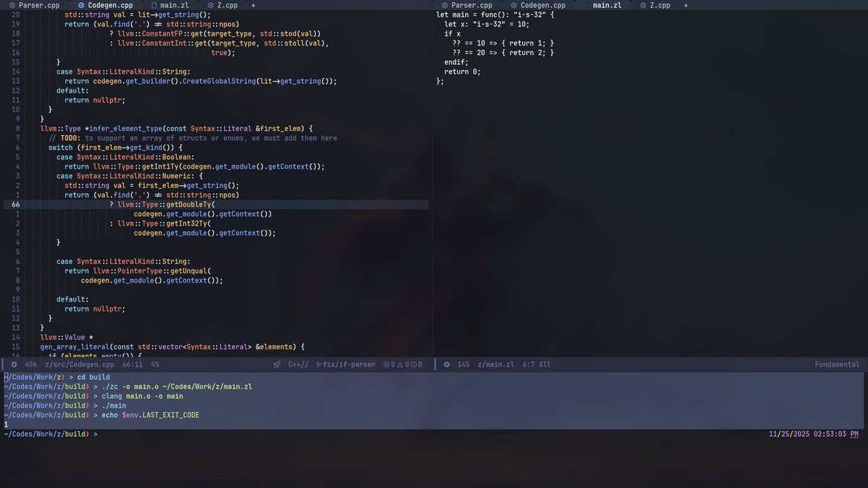Viewport: 868px width, 488px height.
Task: Click the C++ file icon on left Parser.cpp tab
Action: click(12, 5)
